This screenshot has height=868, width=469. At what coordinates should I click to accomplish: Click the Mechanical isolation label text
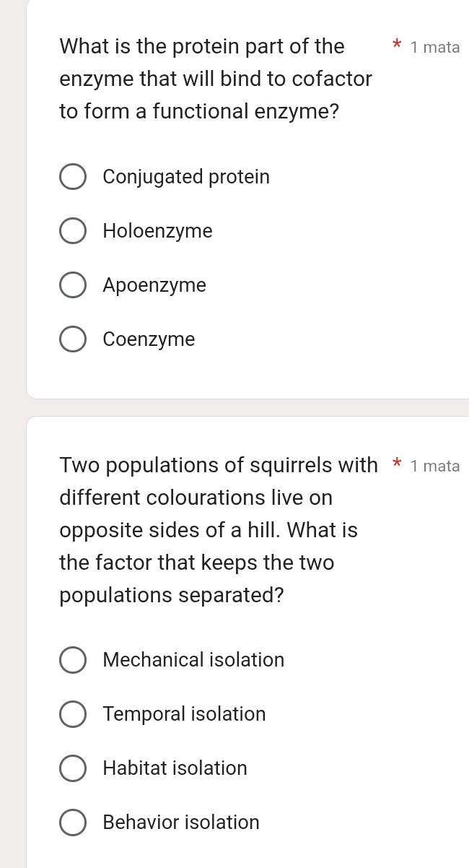point(193,659)
